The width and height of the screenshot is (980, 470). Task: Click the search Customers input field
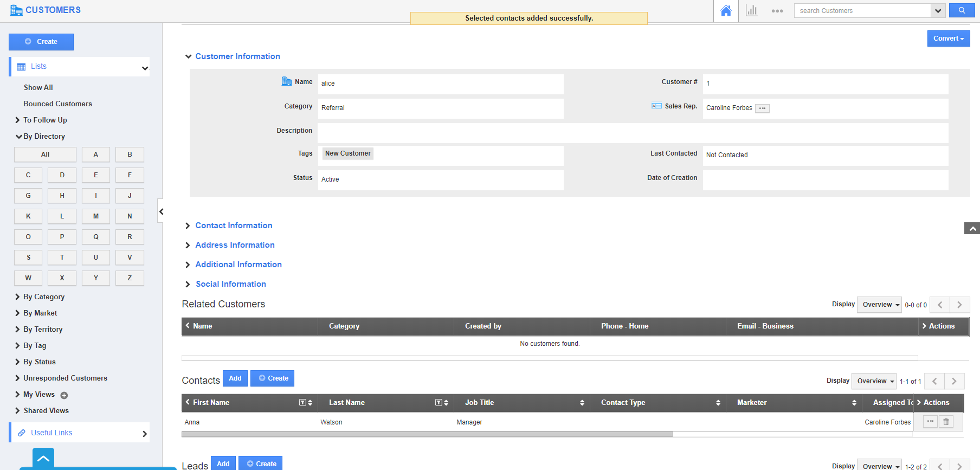coord(862,11)
